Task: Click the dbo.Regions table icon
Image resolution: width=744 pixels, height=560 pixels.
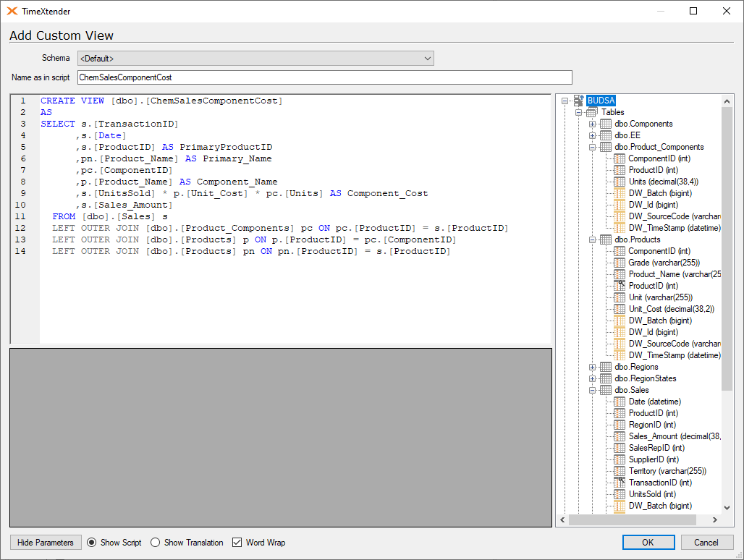Action: (x=606, y=367)
